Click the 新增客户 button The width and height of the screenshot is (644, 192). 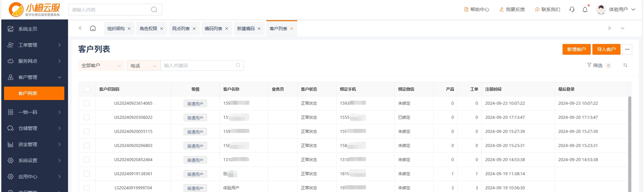576,49
